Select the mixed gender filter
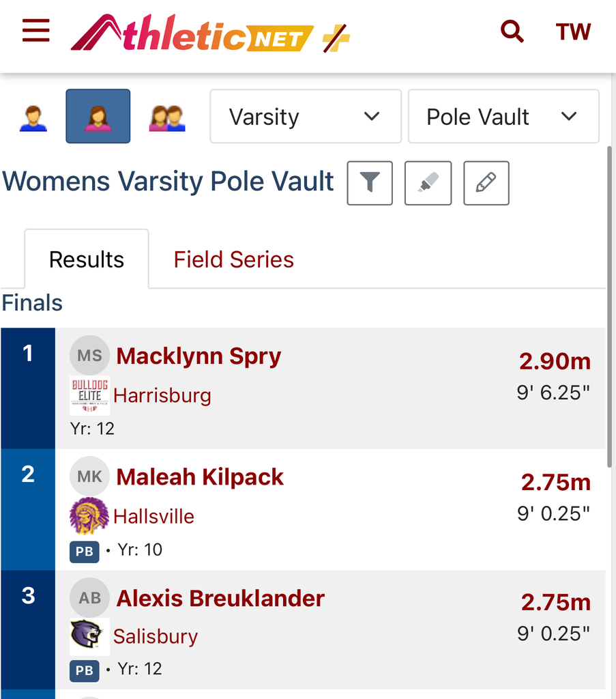 pos(167,117)
